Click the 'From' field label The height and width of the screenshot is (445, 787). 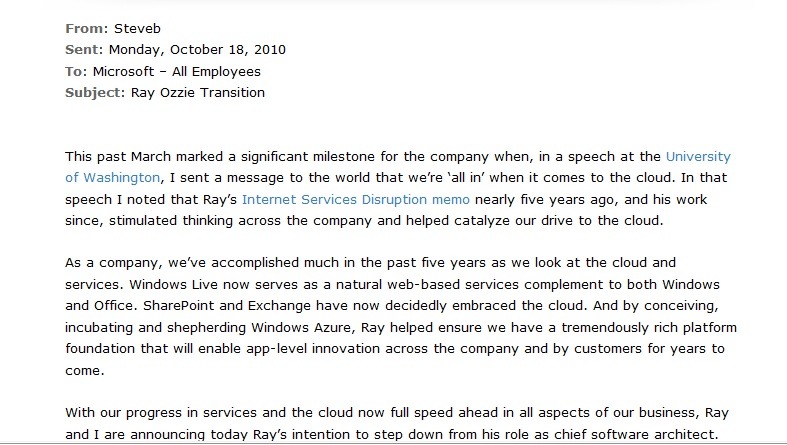(86, 29)
